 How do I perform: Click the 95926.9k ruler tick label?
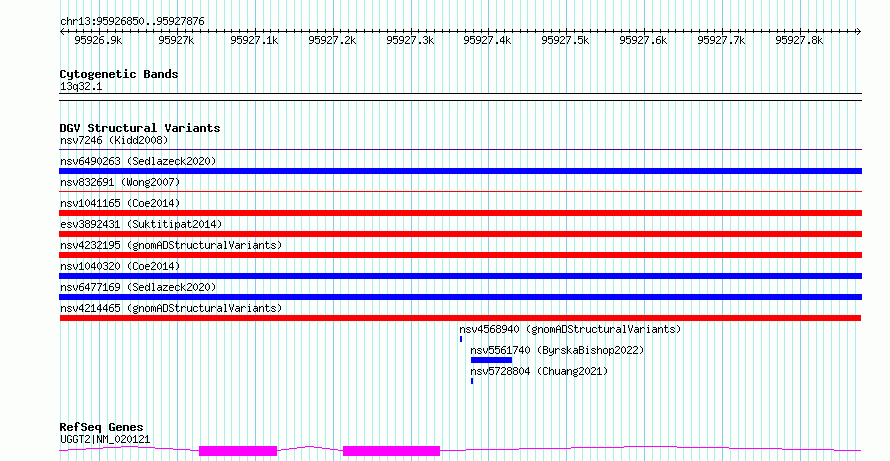(98, 40)
